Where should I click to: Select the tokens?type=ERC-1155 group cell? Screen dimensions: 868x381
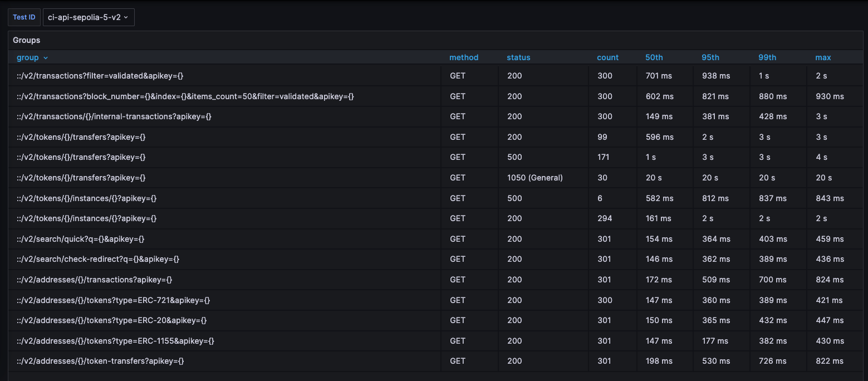(x=224, y=341)
